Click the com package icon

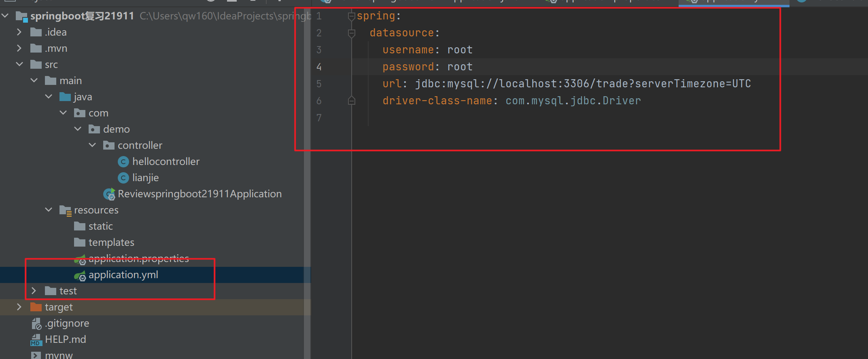pos(80,113)
